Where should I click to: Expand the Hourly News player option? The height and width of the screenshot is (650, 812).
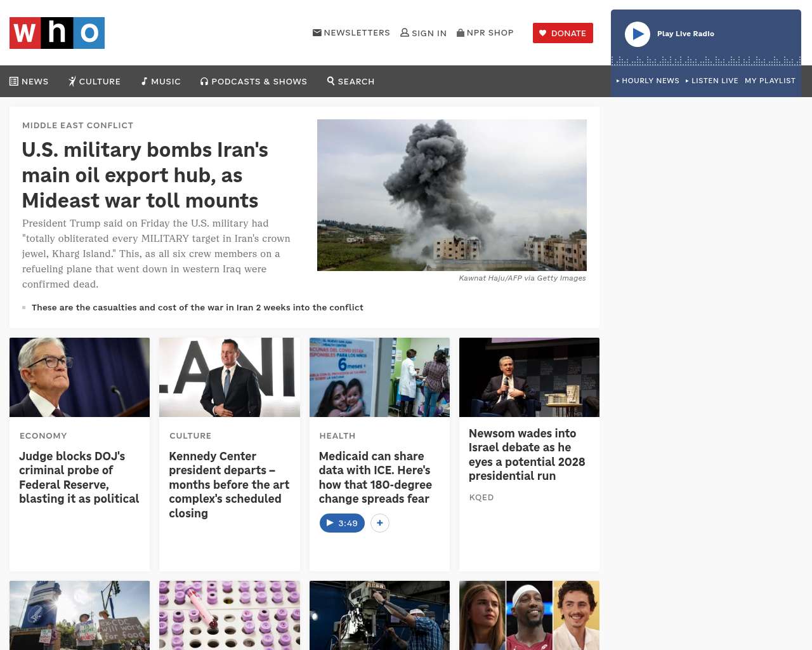coord(648,81)
